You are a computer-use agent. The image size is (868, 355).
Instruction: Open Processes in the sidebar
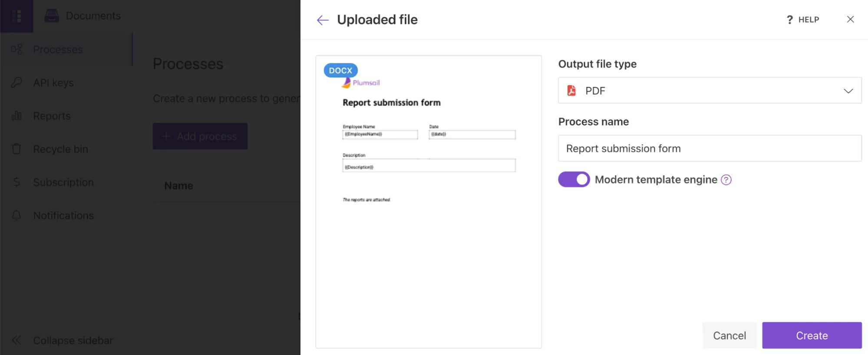(x=66, y=49)
